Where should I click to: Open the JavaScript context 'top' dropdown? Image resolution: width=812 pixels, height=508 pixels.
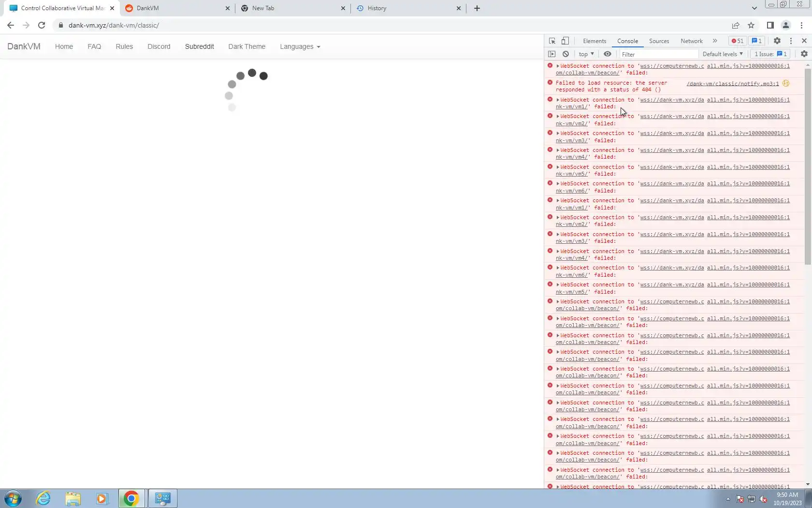click(586, 54)
